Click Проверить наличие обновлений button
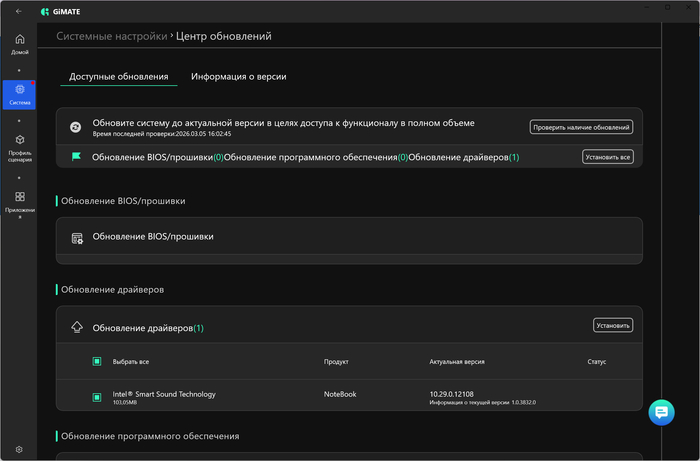Screen dimensions: 700x461 (581, 127)
